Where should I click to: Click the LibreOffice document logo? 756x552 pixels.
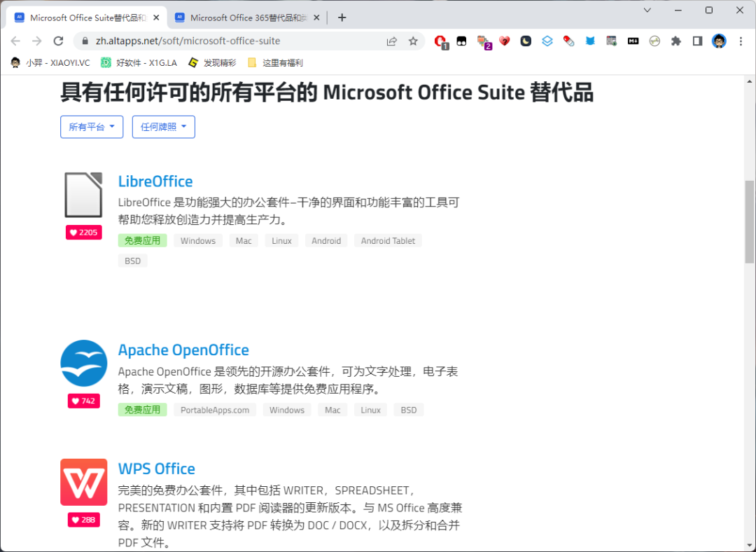pos(83,195)
